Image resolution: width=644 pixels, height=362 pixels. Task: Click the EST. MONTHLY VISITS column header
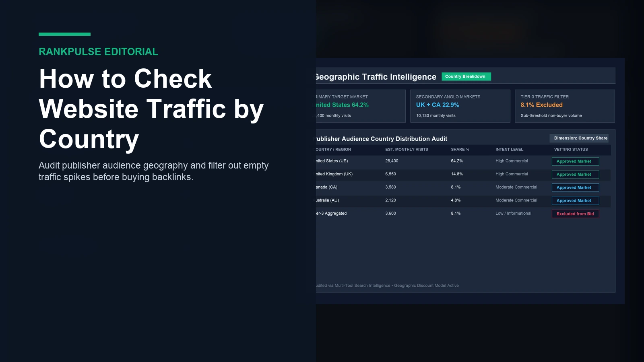click(x=407, y=149)
